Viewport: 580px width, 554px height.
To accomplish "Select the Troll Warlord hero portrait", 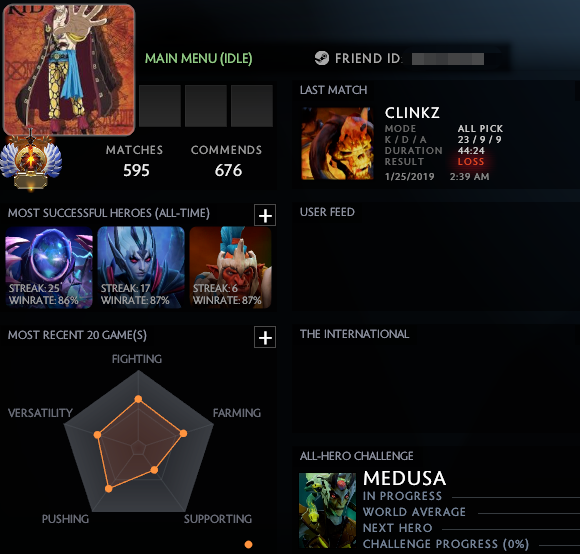I will 230,267.
